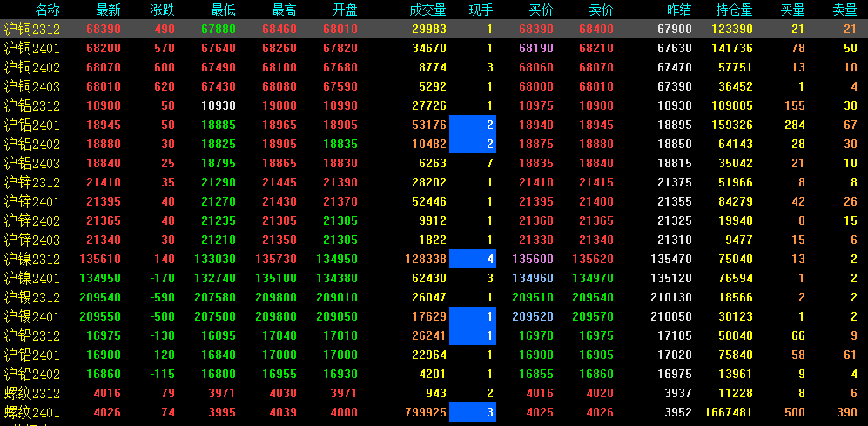The height and width of the screenshot is (426, 868).
Task: Click 卖量 value 390
Action: [847, 413]
